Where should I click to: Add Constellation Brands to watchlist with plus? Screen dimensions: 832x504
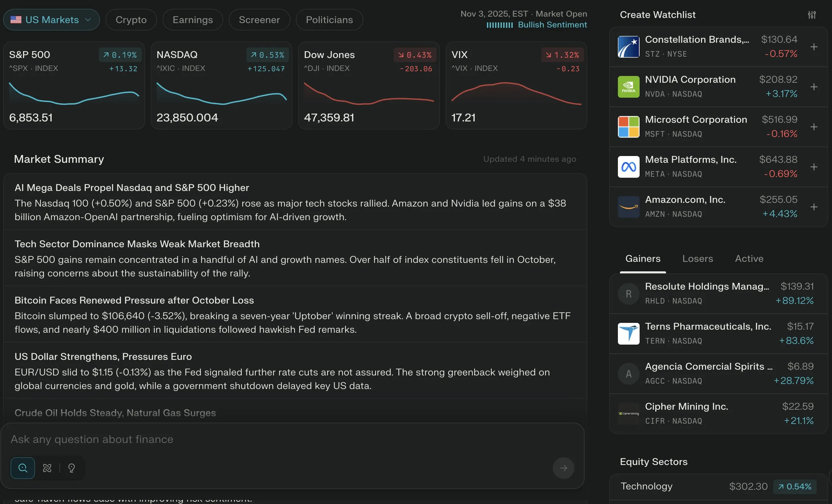[x=814, y=47]
